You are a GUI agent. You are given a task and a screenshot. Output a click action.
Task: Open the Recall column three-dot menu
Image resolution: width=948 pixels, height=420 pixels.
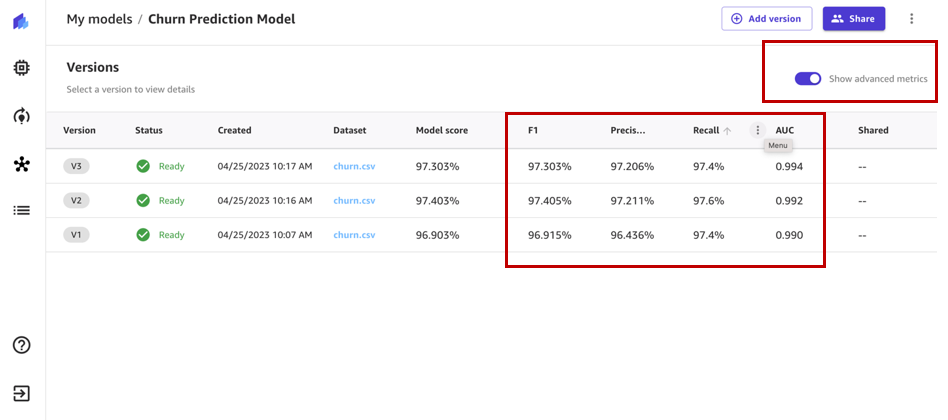[x=758, y=130]
